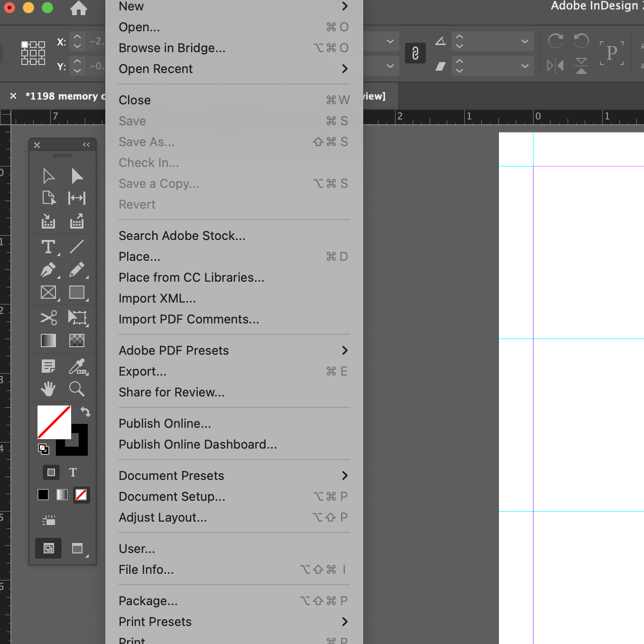Toggle the link dimensions chain icon
Screen dimensions: 644x644
coord(415,53)
